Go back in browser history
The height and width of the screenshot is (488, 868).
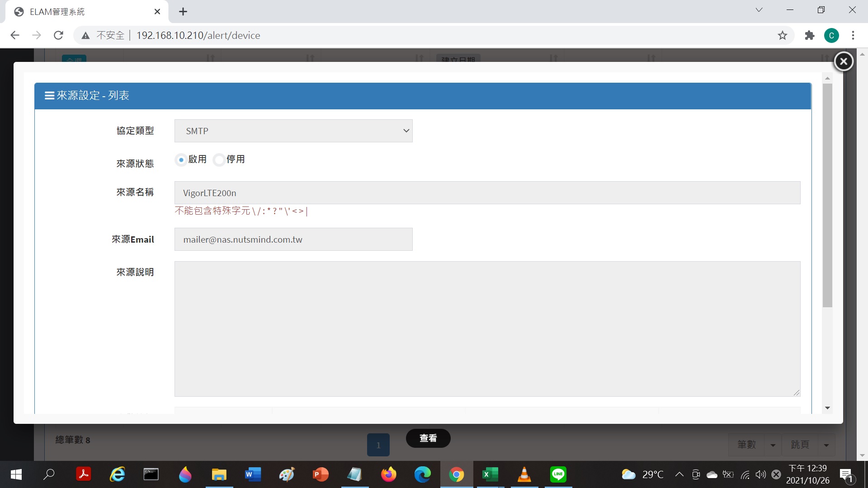15,35
